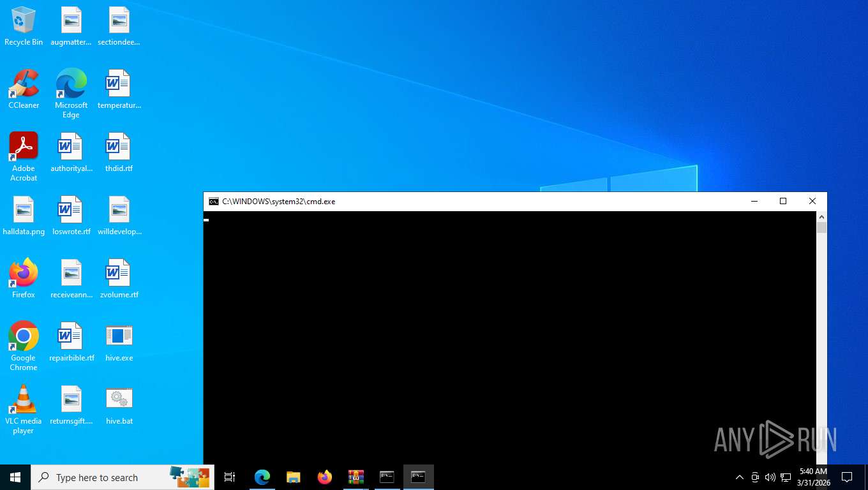Switch to first cmd taskbar window
868x490 pixels.
point(387,477)
